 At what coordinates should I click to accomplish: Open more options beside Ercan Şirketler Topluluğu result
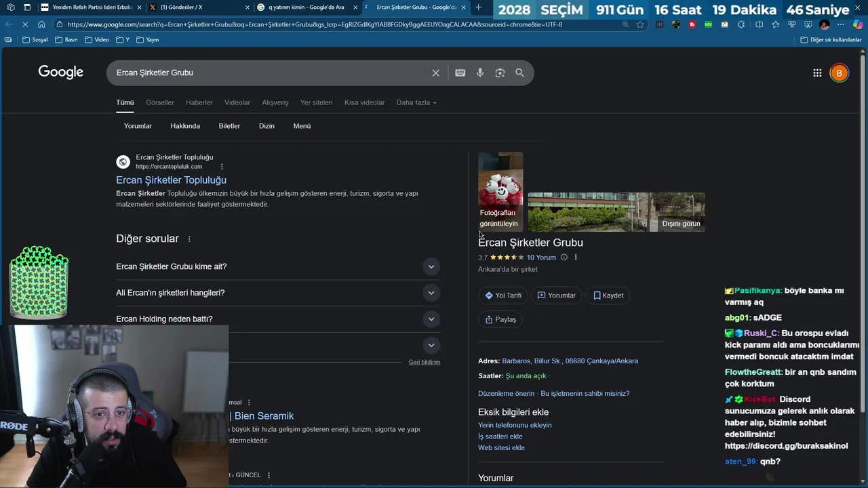[222, 167]
